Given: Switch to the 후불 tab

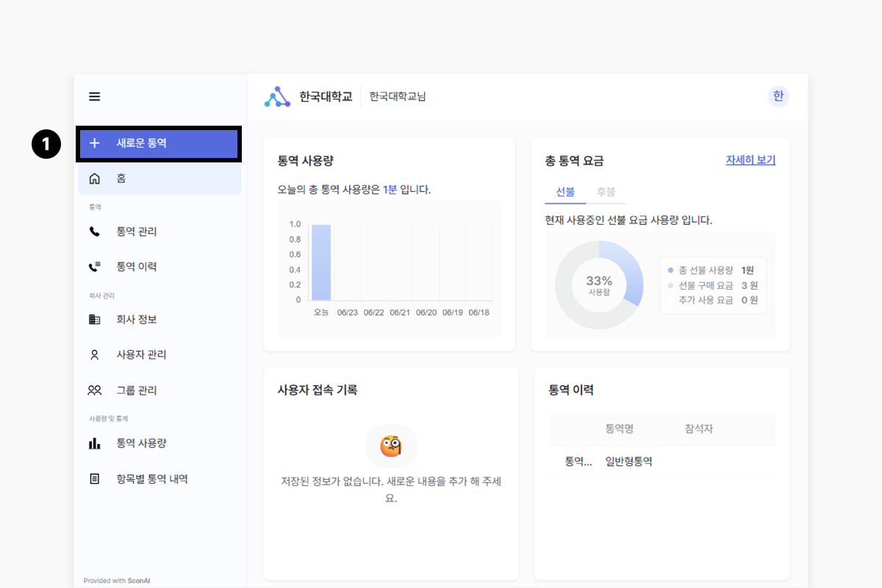Looking at the screenshot, I should point(606,191).
